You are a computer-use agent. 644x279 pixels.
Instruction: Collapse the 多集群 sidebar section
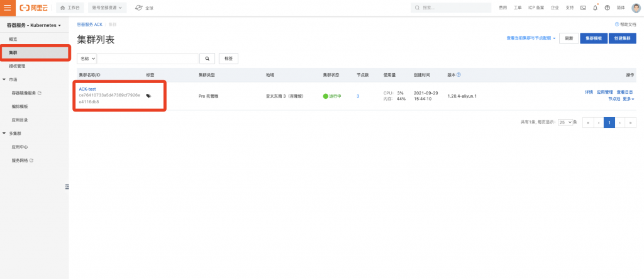(x=4, y=134)
